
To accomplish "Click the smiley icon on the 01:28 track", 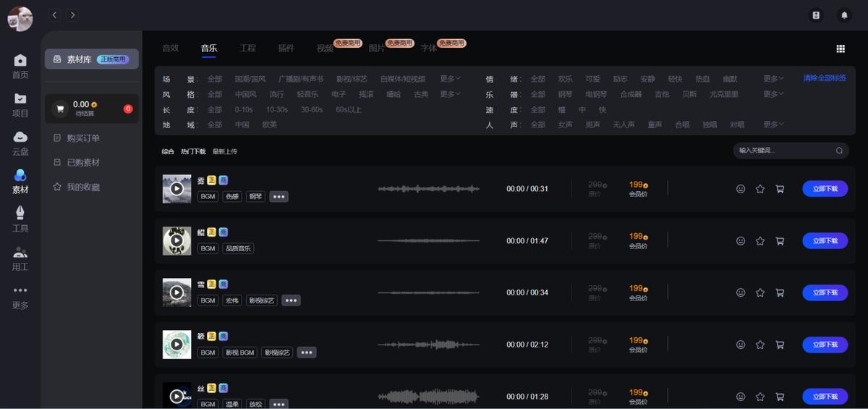I will pos(741,397).
